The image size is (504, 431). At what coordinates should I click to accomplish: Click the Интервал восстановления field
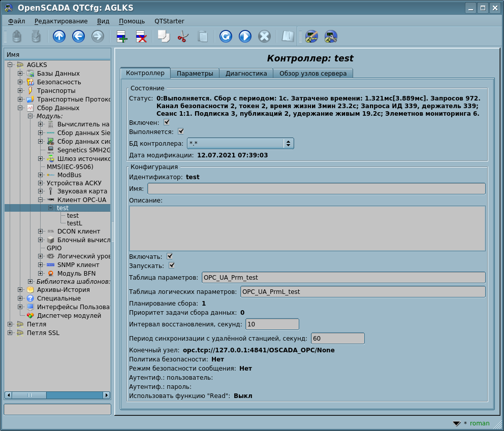point(272,324)
